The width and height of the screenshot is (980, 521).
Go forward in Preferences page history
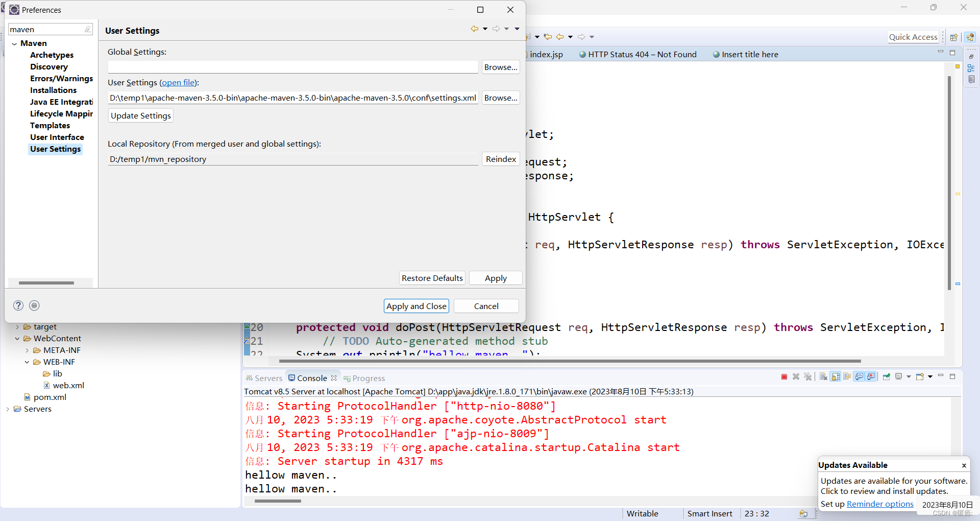496,29
